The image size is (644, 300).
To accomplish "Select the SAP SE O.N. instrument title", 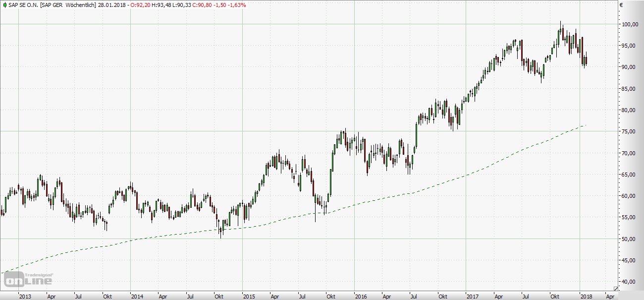I will pos(23,5).
